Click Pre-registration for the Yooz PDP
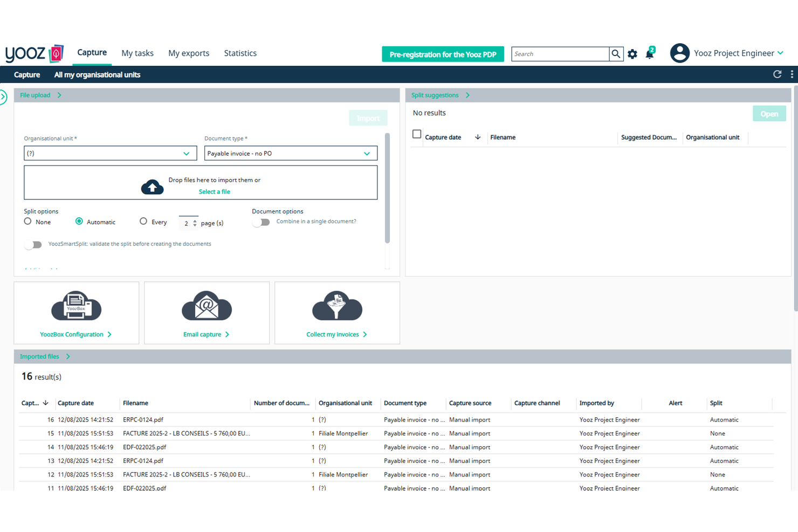The height and width of the screenshot is (532, 798). point(442,54)
